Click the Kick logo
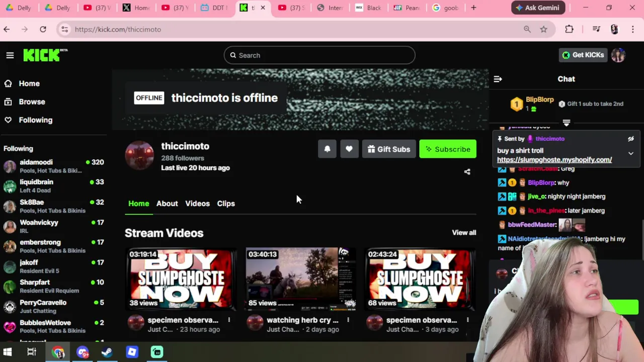 45,55
